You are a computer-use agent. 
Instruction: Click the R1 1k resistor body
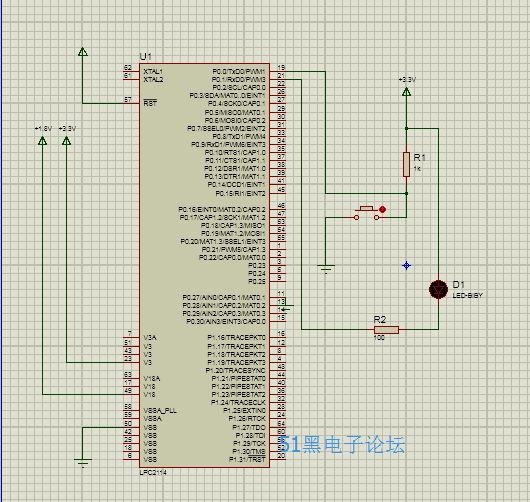point(406,164)
